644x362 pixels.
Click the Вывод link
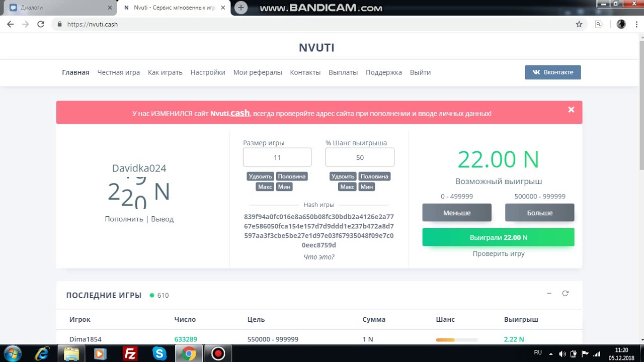pyautogui.click(x=162, y=219)
